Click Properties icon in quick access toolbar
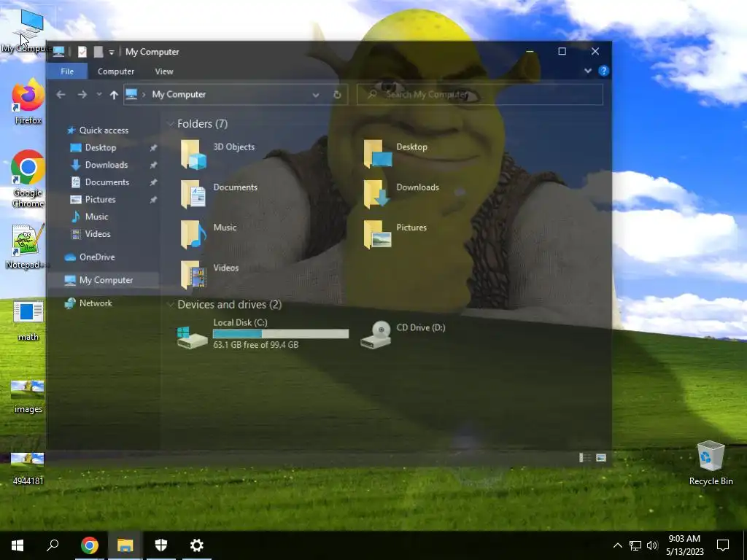747x560 pixels. tap(82, 52)
